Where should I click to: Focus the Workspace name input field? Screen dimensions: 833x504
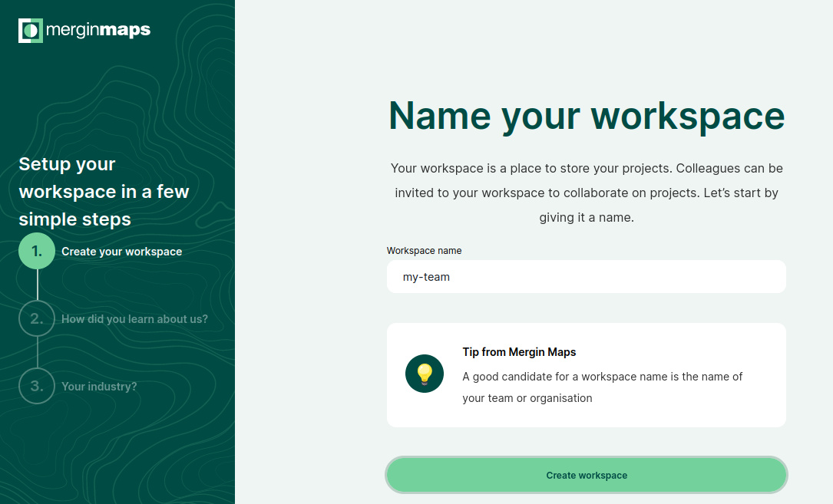point(587,277)
